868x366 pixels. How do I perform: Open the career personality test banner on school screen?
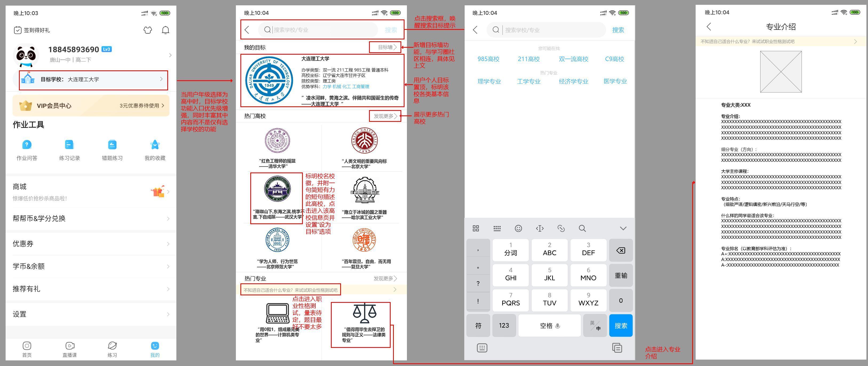(x=321, y=290)
